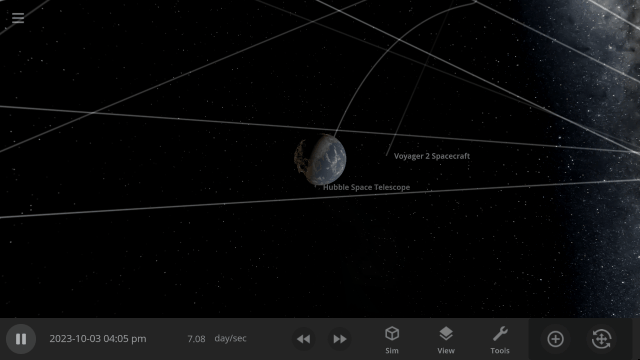This screenshot has width=640, height=360.
Task: Add a new object with plus icon
Action: [x=555, y=339]
